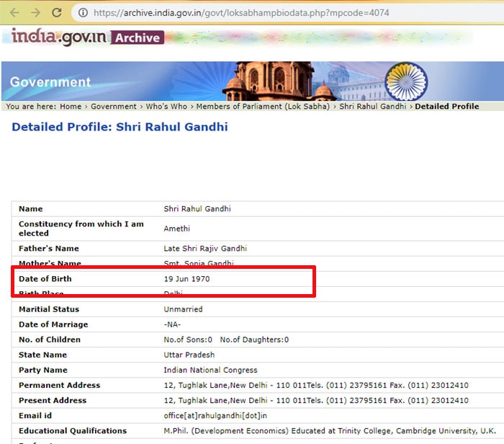Screen dimensions: 504x444
Task: Click the india.gov.in logo
Action: click(x=59, y=37)
